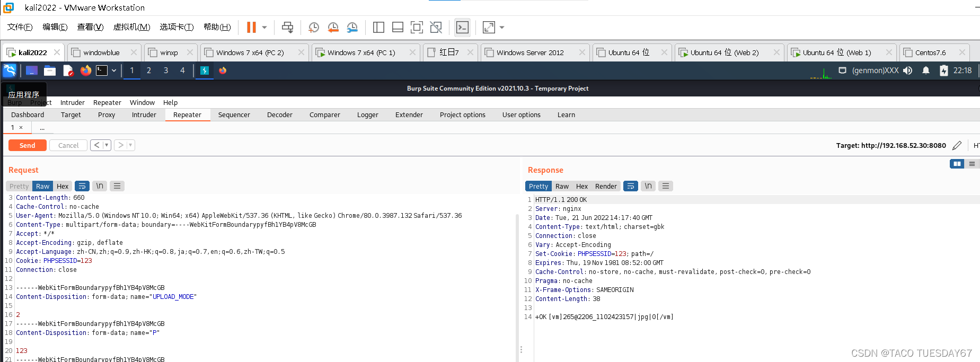The height and width of the screenshot is (362, 980).
Task: Click the console view icon in VMware toolbar
Action: 462,27
